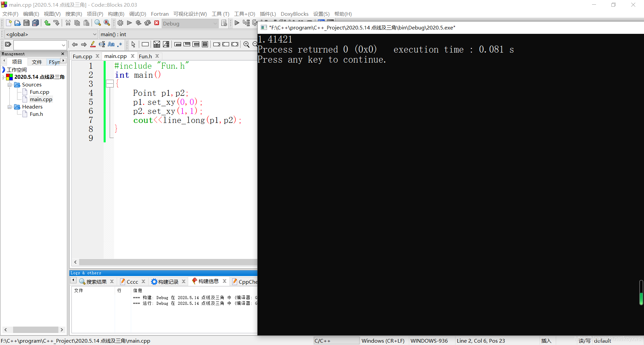Select Fun.cpp in the Sources tree

(39, 92)
